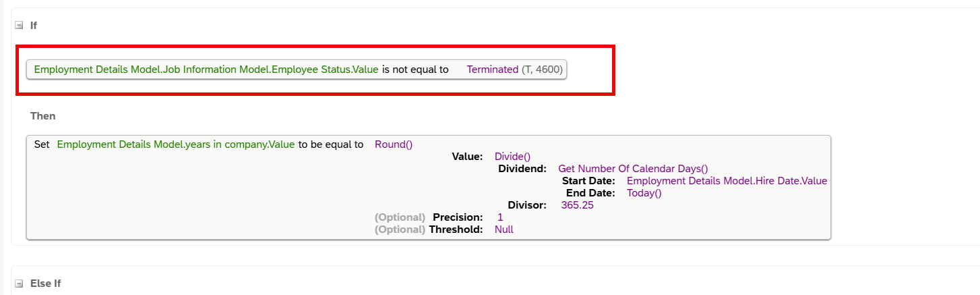This screenshot has width=980, height=295.
Task: Click the 'is not equal to' operator
Action: (x=415, y=70)
